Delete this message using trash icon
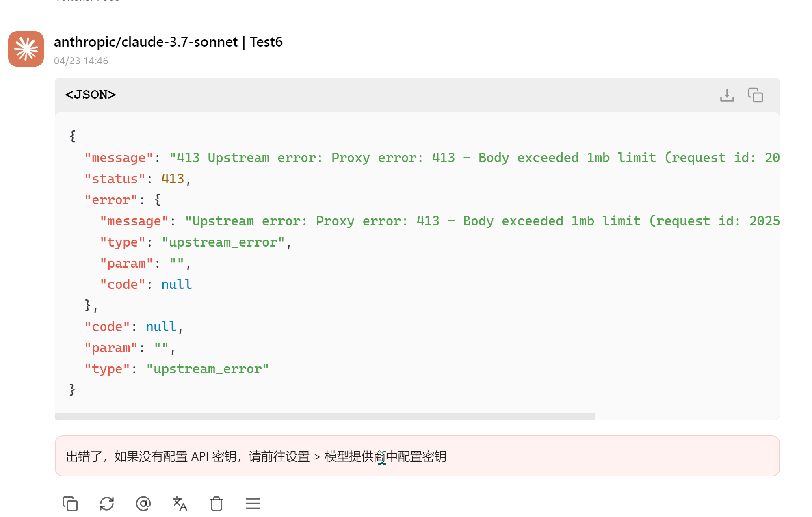 tap(217, 504)
